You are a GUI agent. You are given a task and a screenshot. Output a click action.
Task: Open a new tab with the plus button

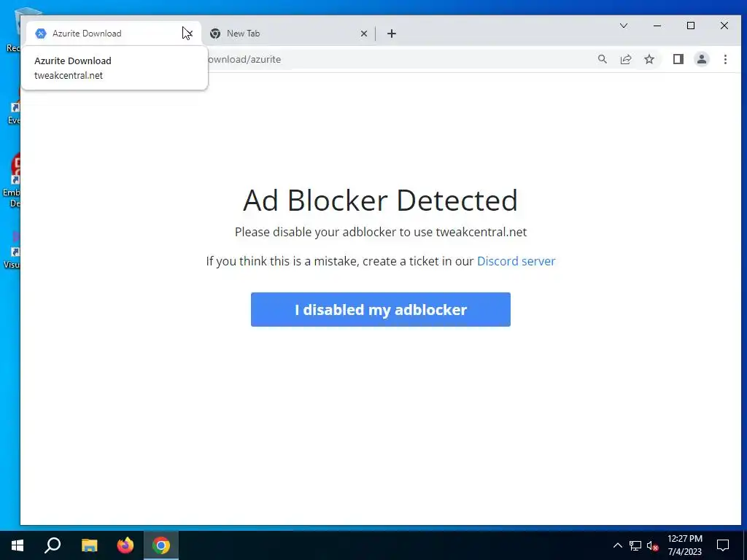392,34
